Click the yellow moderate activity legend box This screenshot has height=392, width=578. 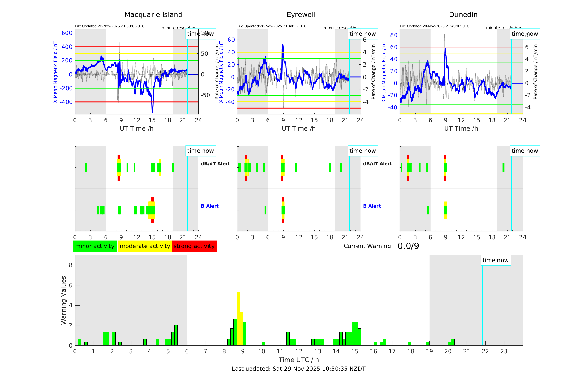145,246
